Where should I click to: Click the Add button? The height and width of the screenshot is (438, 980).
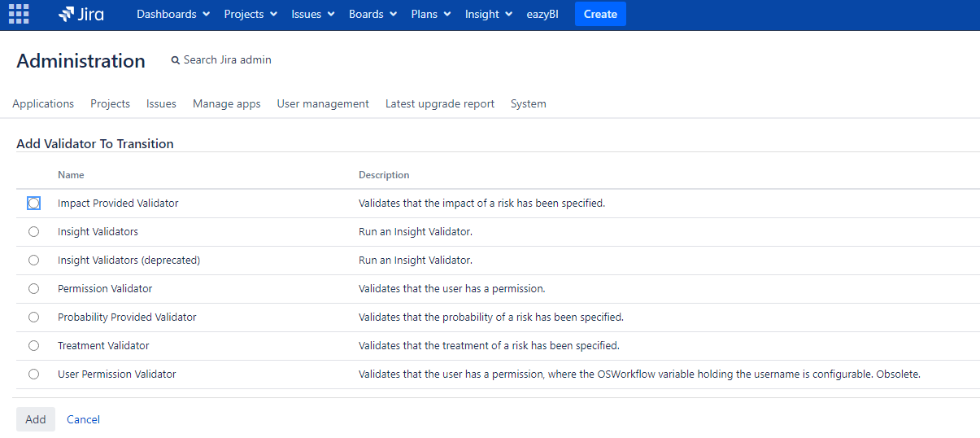point(36,419)
